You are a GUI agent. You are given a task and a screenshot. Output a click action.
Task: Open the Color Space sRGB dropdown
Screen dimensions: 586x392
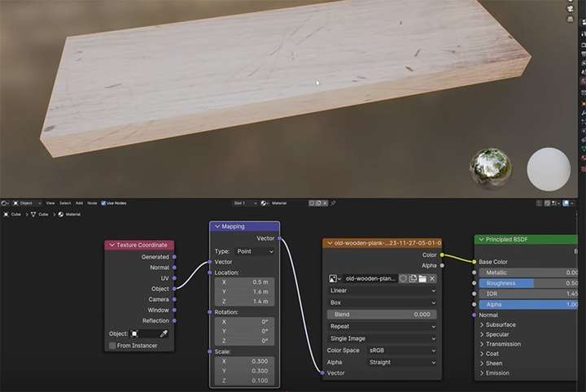pyautogui.click(x=402, y=351)
